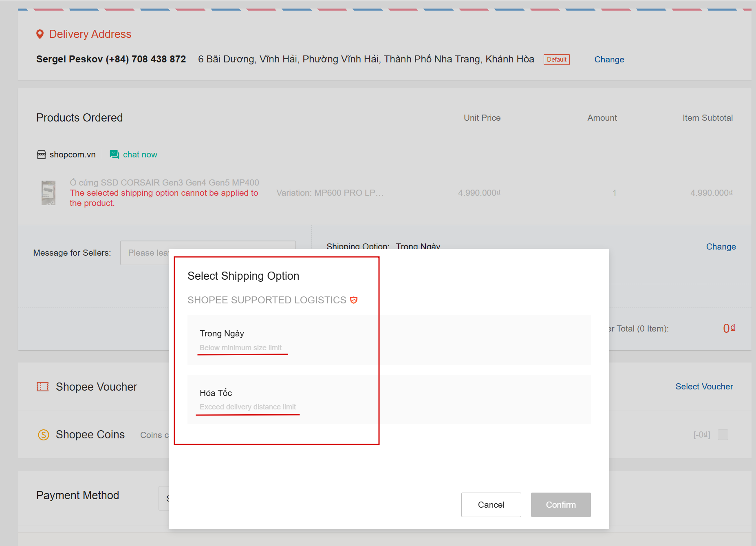Click the shopcom.vn shop name
This screenshot has height=546, width=756.
(73, 155)
